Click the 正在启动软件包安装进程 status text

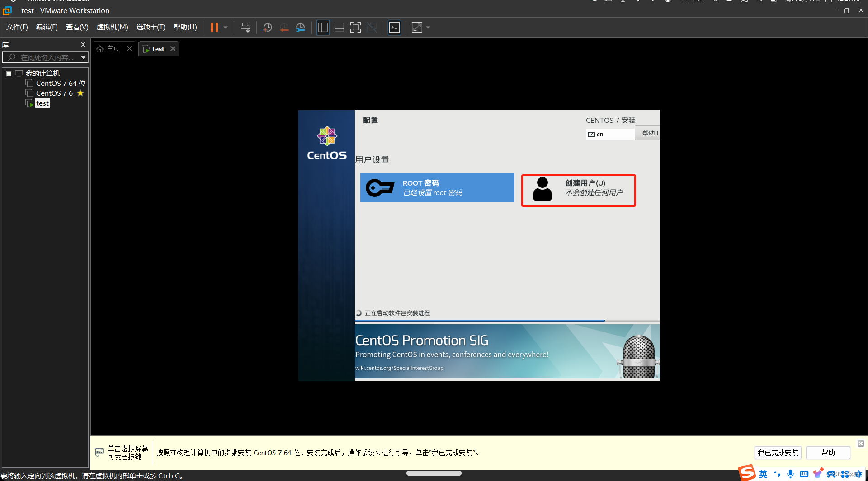click(x=397, y=313)
